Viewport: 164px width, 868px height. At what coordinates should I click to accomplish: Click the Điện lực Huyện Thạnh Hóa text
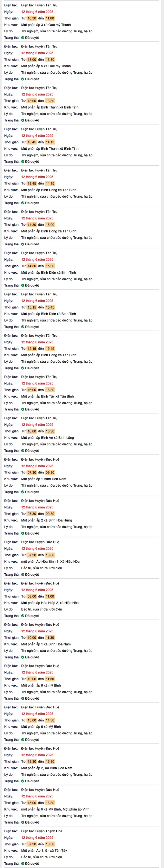click(x=42, y=831)
